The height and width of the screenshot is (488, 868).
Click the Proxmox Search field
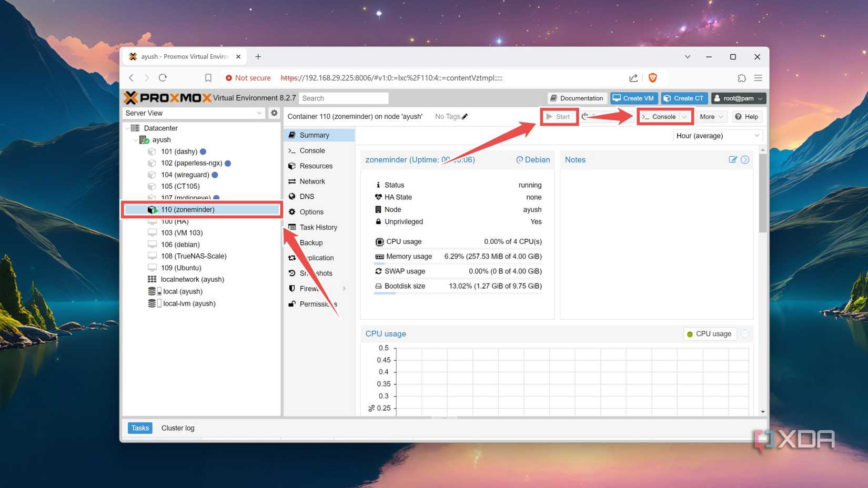[x=344, y=98]
